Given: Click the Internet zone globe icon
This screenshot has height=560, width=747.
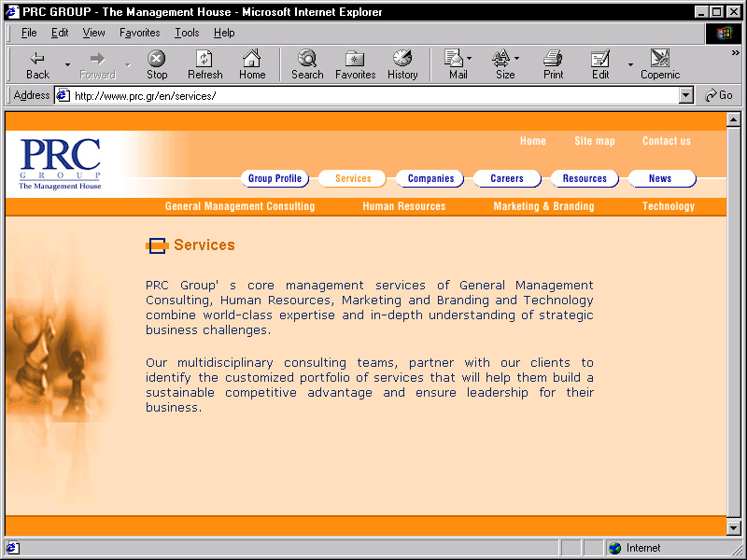Looking at the screenshot, I should click(614, 548).
